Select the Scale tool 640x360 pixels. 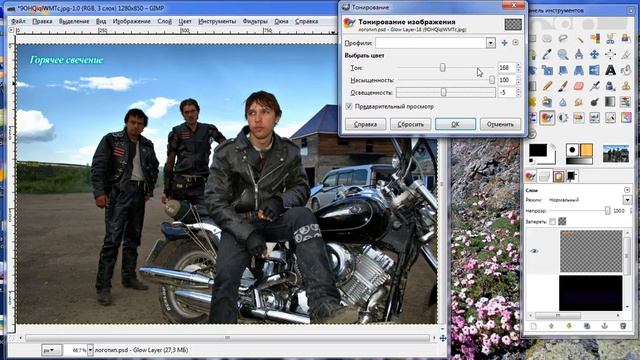coord(547,70)
